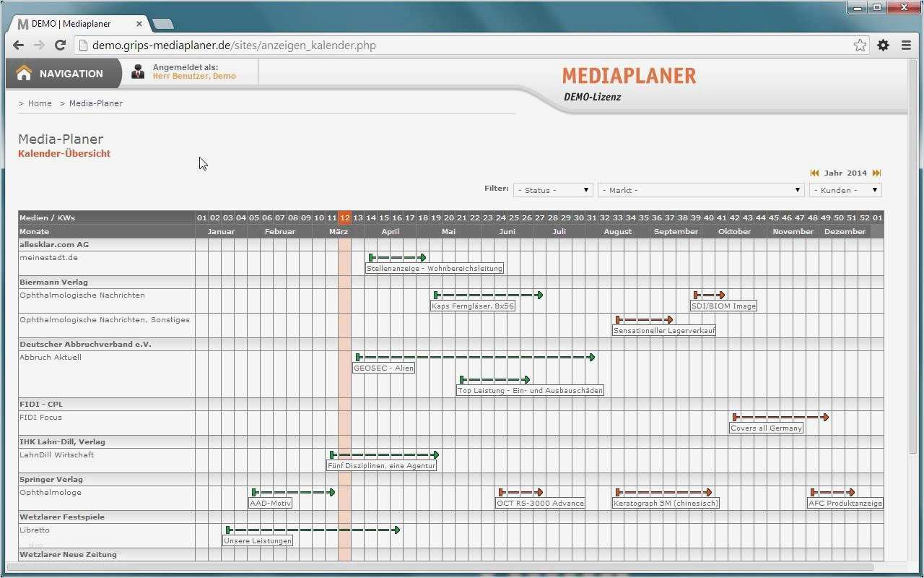This screenshot has height=578, width=924.
Task: Bookmark this page with the star
Action: pyautogui.click(x=860, y=45)
